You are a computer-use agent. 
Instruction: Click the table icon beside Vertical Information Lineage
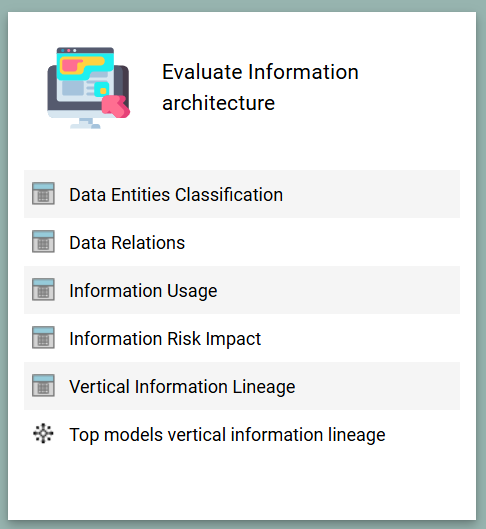[43, 385]
